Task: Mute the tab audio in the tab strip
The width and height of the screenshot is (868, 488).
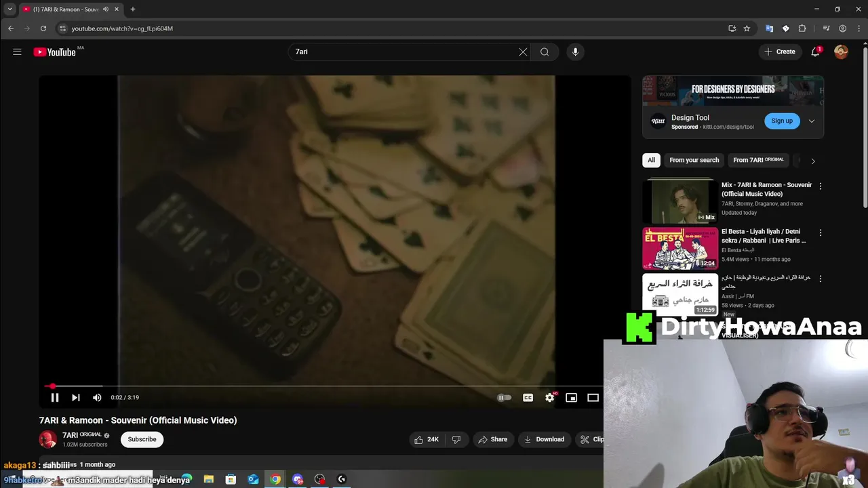Action: (x=106, y=9)
